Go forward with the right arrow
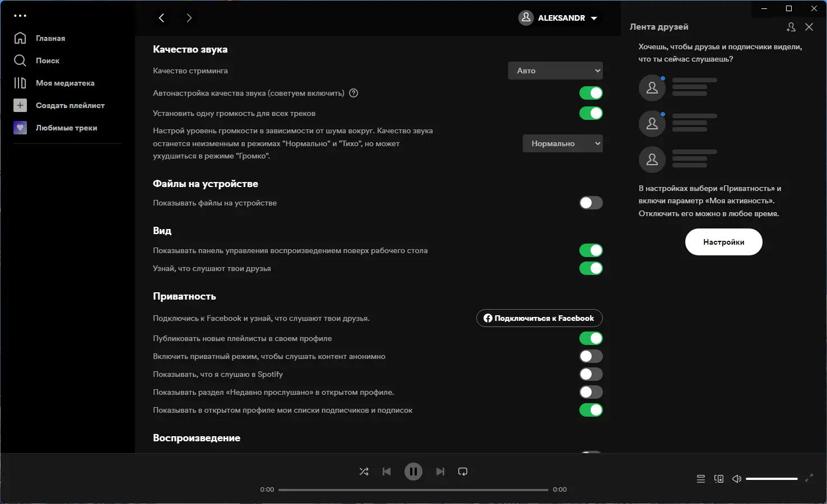Viewport: 827px width, 504px height. (189, 18)
